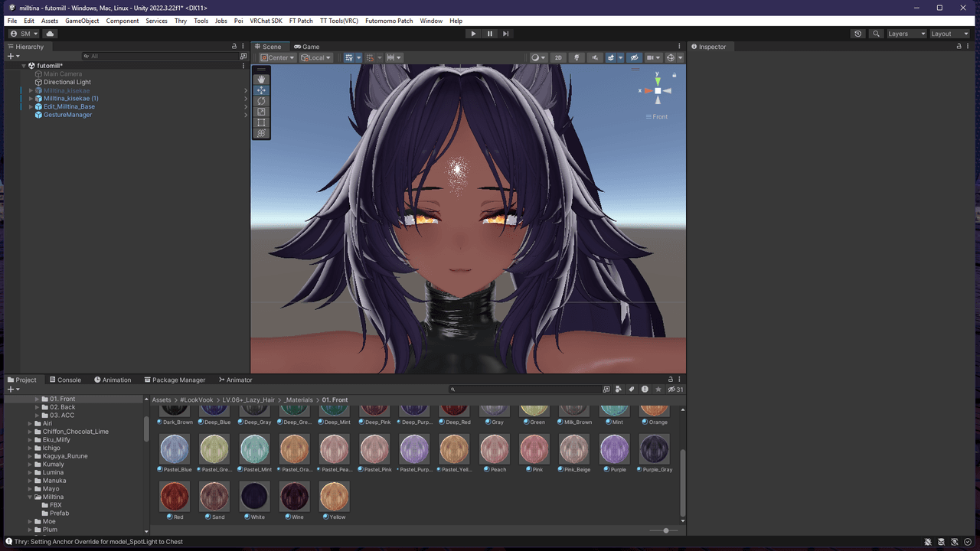Select the combined Transform tool
The width and height of the screenshot is (980, 551).
(x=261, y=133)
